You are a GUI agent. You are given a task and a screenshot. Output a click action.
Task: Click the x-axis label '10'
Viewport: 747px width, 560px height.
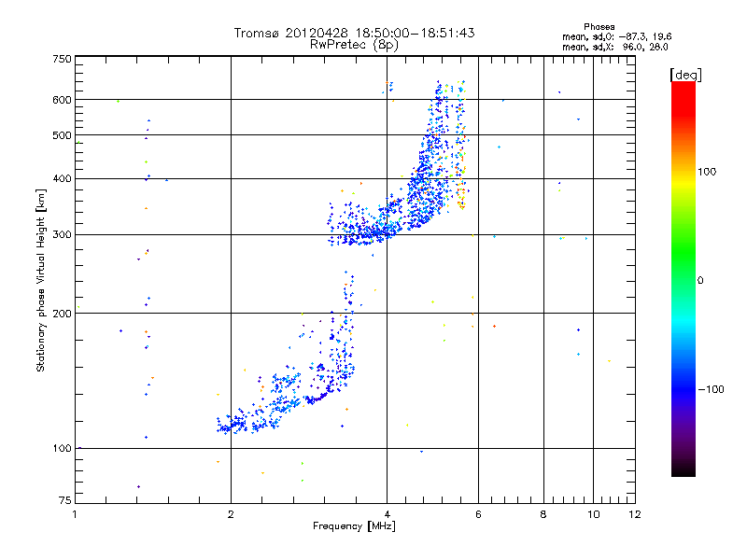coord(593,514)
